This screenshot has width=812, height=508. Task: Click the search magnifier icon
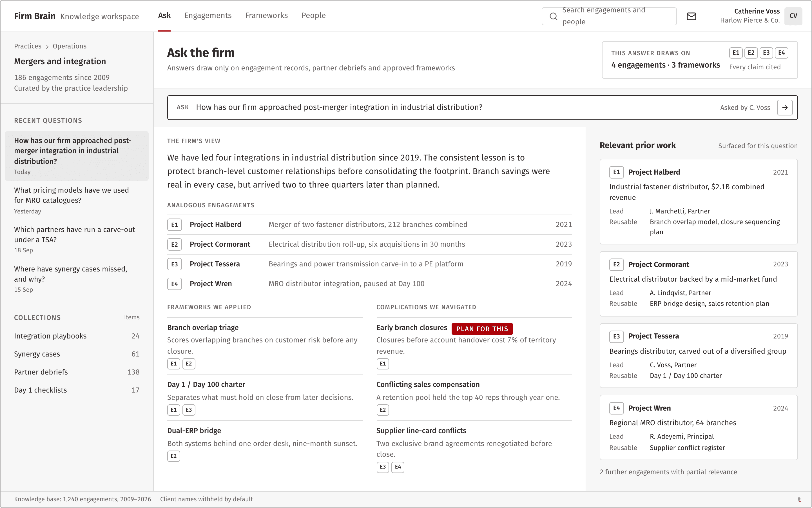point(553,16)
